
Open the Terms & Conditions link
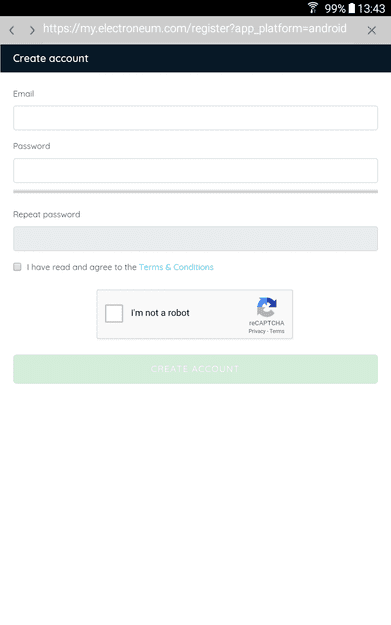(176, 267)
